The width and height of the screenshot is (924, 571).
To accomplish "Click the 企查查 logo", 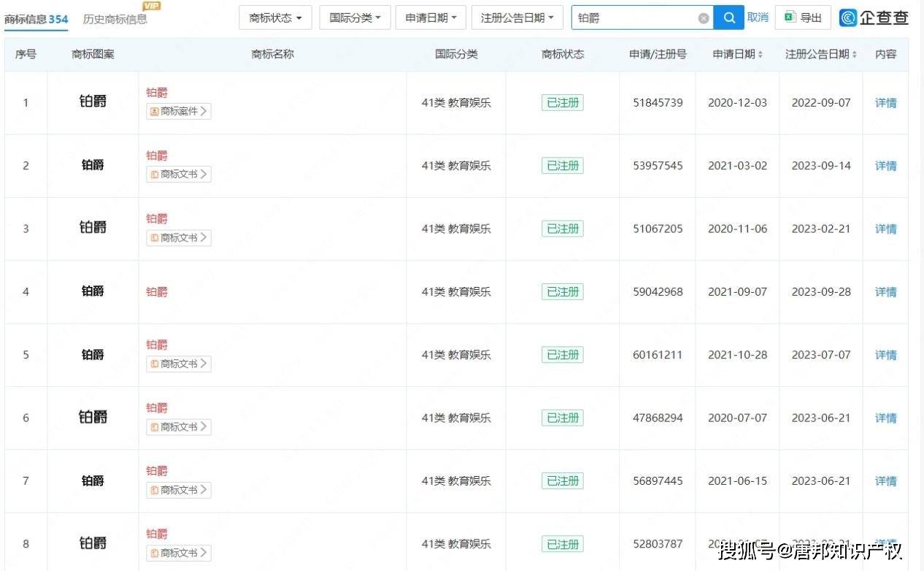I will (x=874, y=18).
